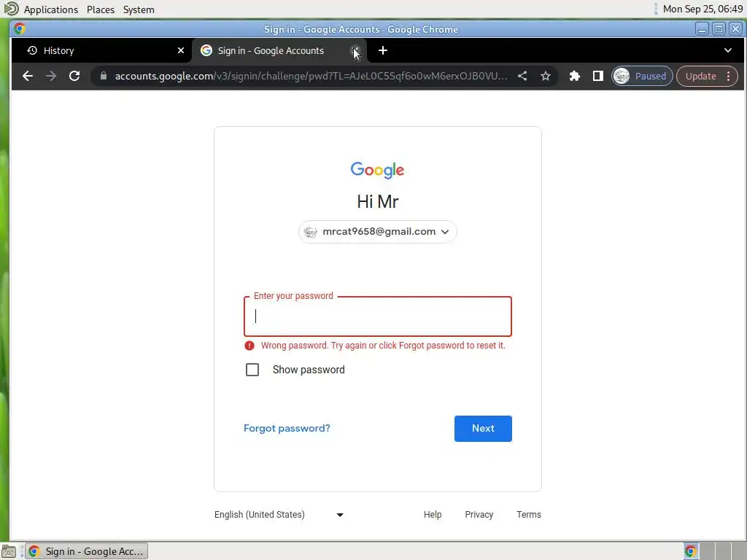Open the English (United States) language dropdown

click(x=279, y=515)
